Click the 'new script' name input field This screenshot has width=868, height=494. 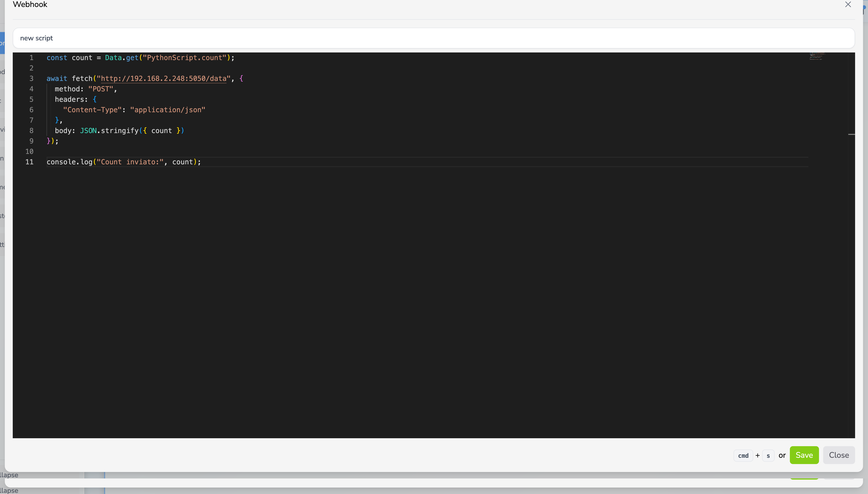[x=434, y=38]
